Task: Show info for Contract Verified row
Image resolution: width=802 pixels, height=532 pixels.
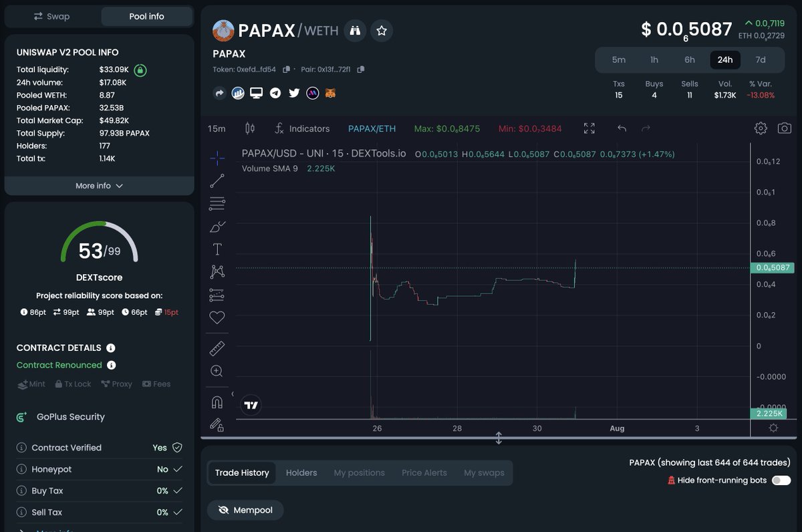Action: coord(21,448)
